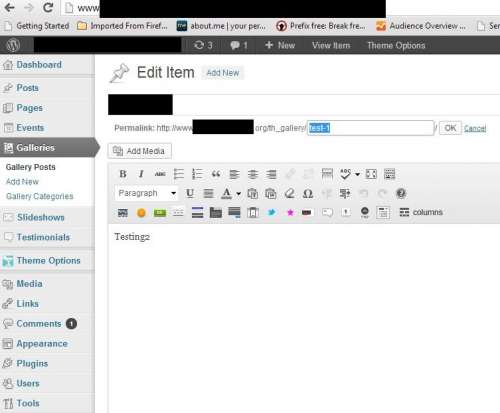Image resolution: width=500 pixels, height=413 pixels.
Task: Click Add New under Galleries
Action: [22, 182]
